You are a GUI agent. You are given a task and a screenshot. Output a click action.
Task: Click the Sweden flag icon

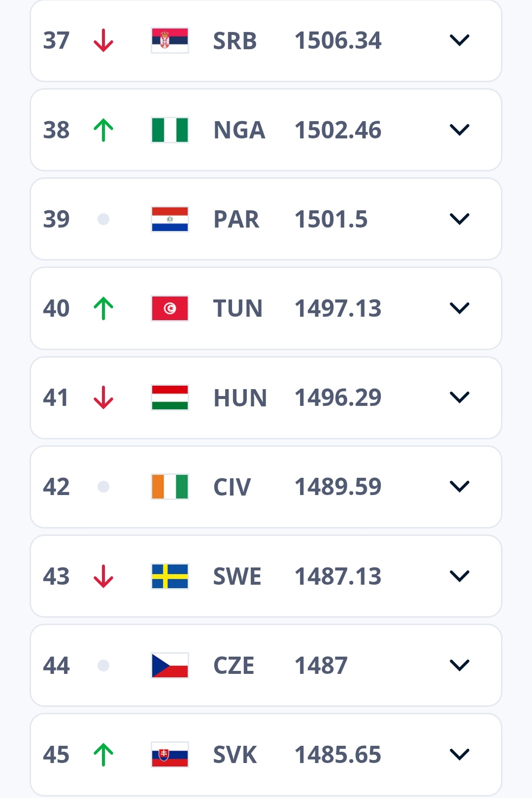(170, 576)
